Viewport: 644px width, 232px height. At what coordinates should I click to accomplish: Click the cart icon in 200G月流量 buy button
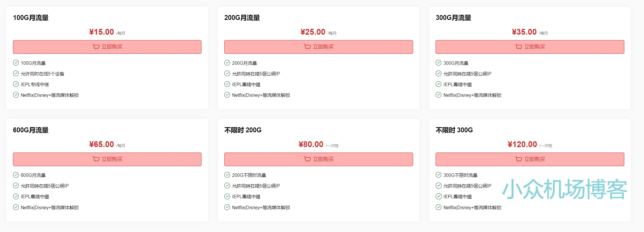[x=307, y=47]
